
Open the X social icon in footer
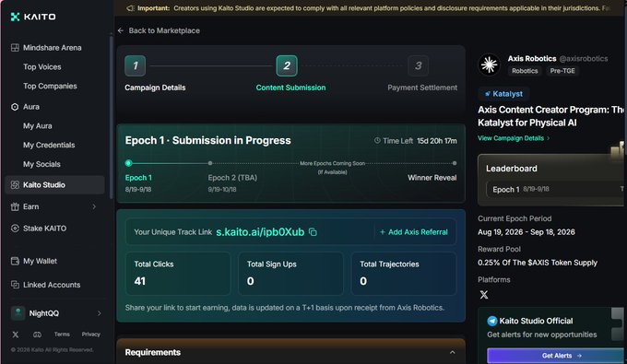click(x=15, y=335)
